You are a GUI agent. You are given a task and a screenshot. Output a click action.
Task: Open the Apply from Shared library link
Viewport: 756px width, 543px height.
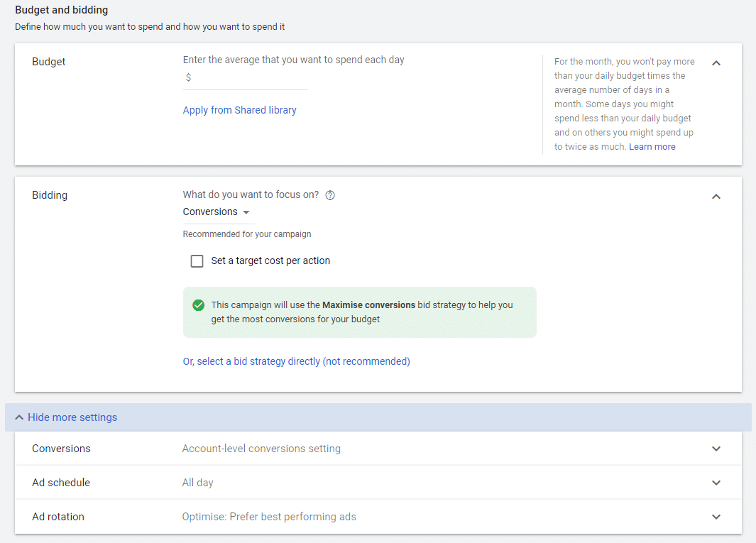(x=239, y=110)
